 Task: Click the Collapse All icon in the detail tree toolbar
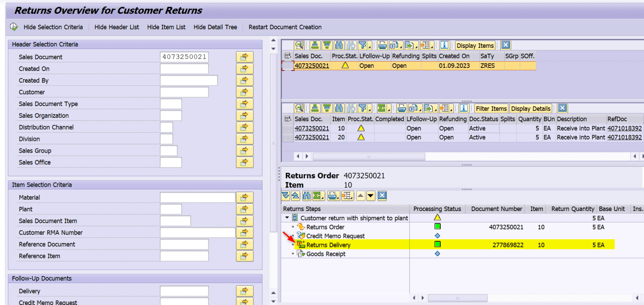point(295,196)
